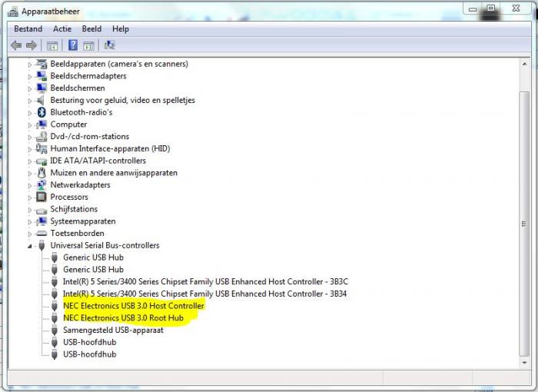Expand the Beeldapparaten category
This screenshot has width=538, height=392.
pyautogui.click(x=30, y=65)
